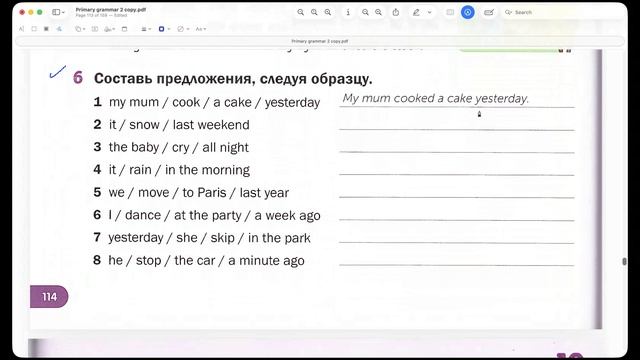Click text 'it / snow / last weekend'
640x360 pixels.
[179, 124]
